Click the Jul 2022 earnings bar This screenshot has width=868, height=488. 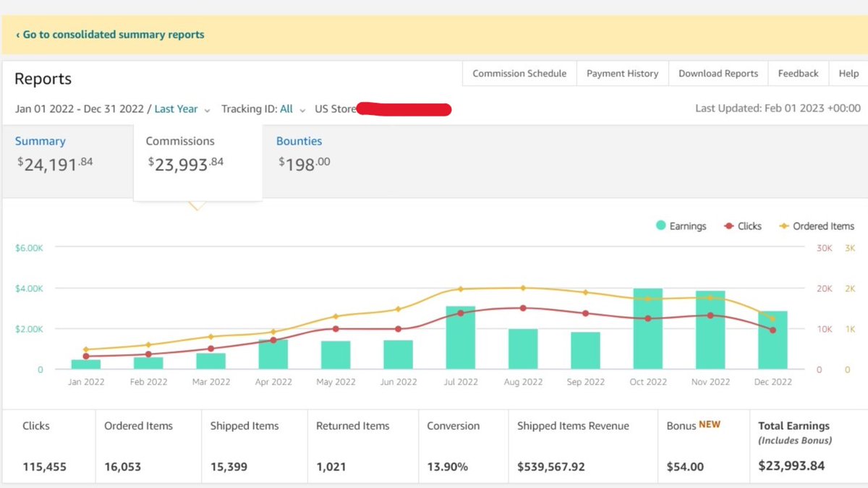click(461, 338)
